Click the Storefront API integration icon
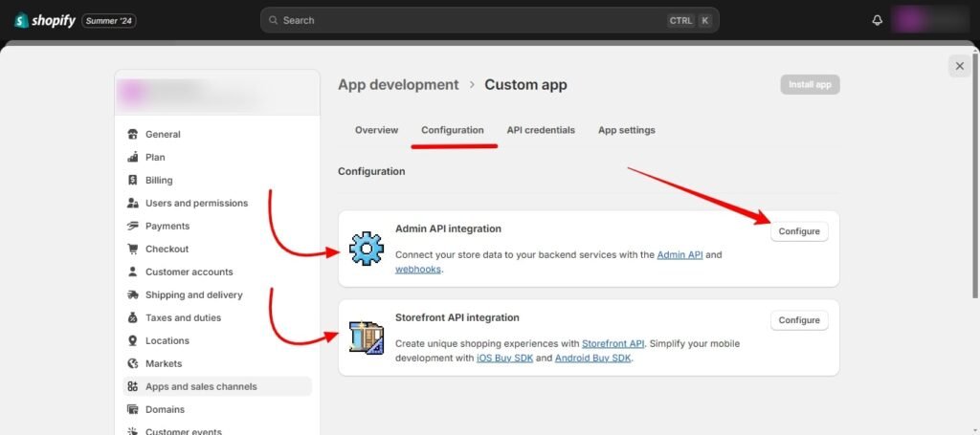The width and height of the screenshot is (980, 435). 367,337
